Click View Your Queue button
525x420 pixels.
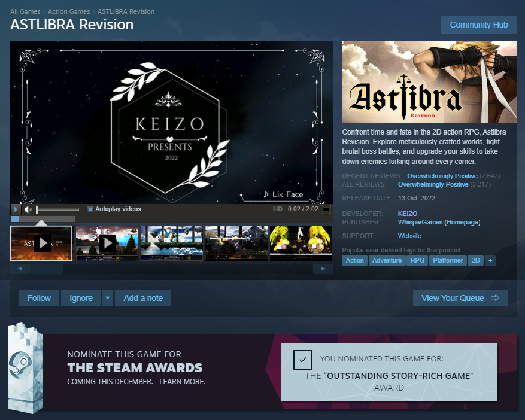tap(460, 298)
